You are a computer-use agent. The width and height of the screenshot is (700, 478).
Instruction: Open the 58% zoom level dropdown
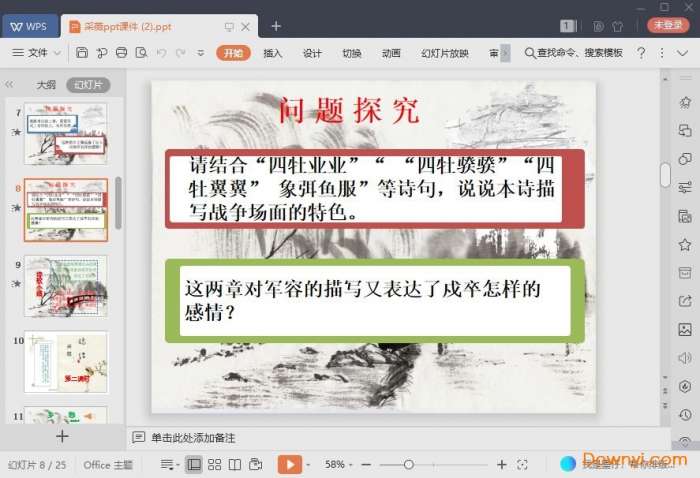pos(338,465)
